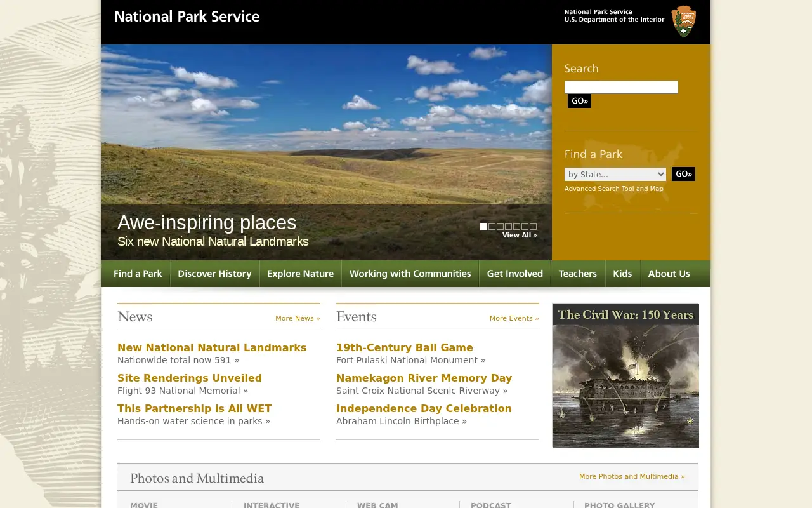Click Flight 93 National Memorial link
This screenshot has height=508, width=812.
point(183,391)
